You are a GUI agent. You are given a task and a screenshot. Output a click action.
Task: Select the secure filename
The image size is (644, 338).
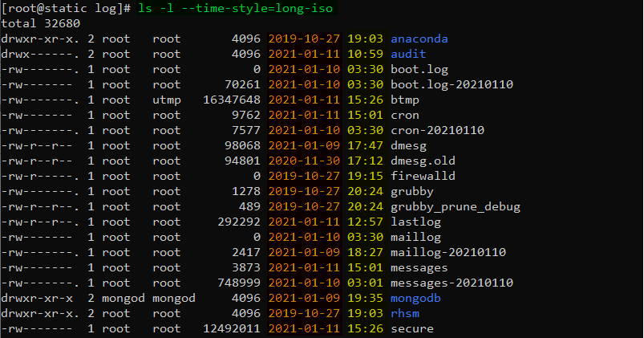412,329
